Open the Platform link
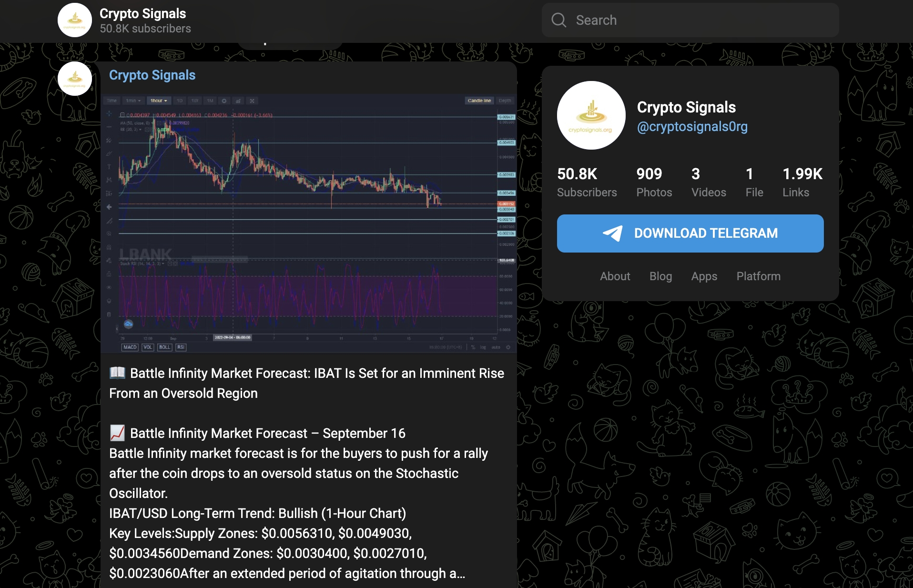Image resolution: width=913 pixels, height=588 pixels. (x=758, y=276)
